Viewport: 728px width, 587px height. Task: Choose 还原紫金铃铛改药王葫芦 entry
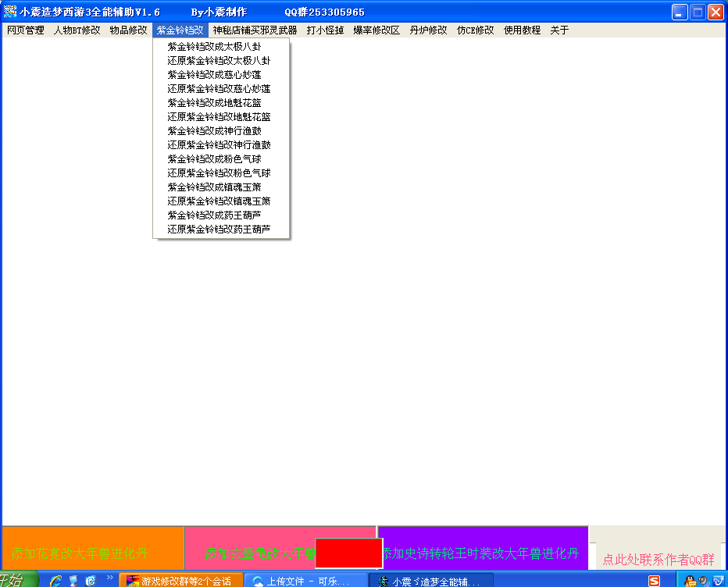219,229
